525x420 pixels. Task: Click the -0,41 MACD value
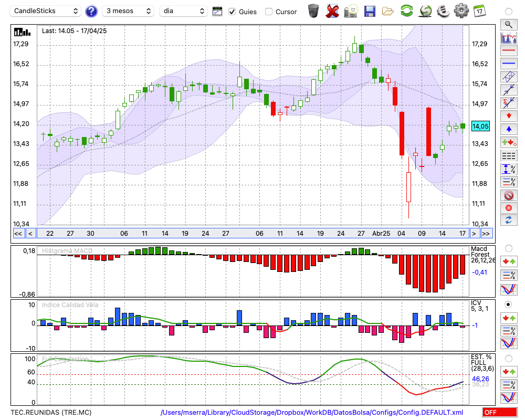pos(479,272)
